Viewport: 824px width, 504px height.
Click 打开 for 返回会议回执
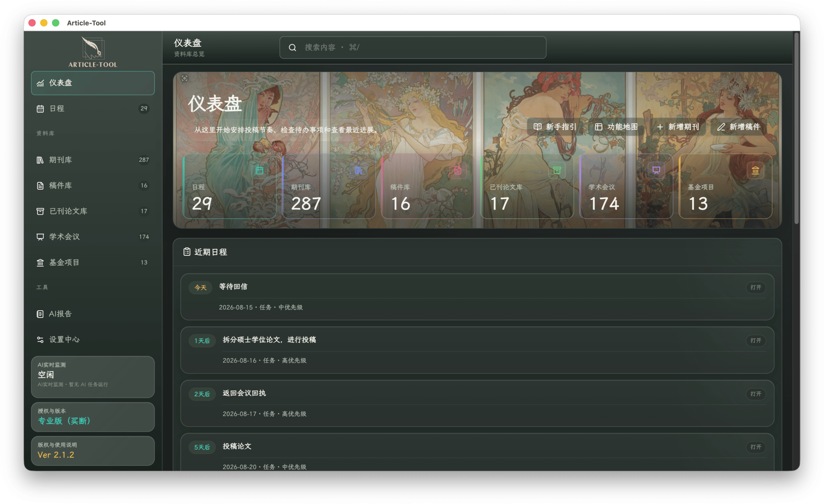[x=756, y=394]
